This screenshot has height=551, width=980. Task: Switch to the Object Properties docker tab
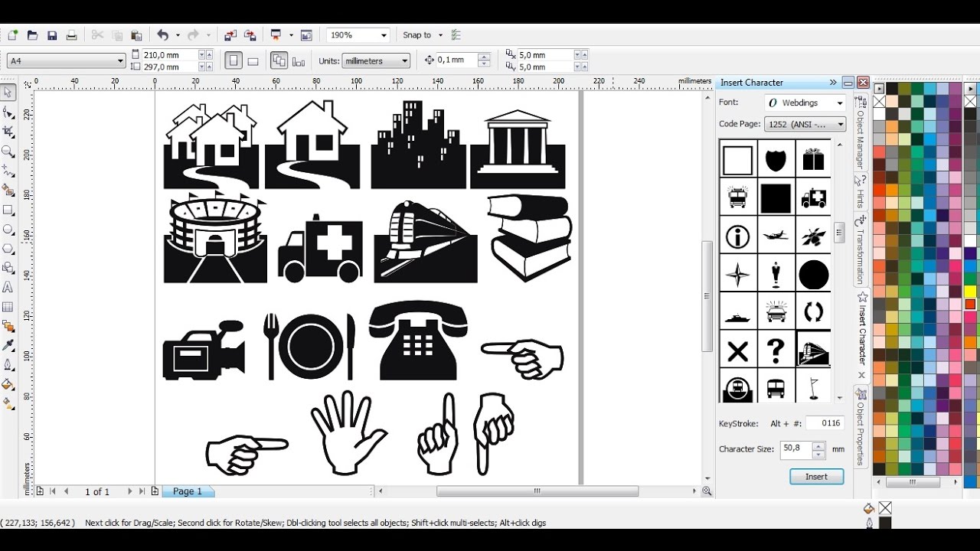tap(860, 427)
